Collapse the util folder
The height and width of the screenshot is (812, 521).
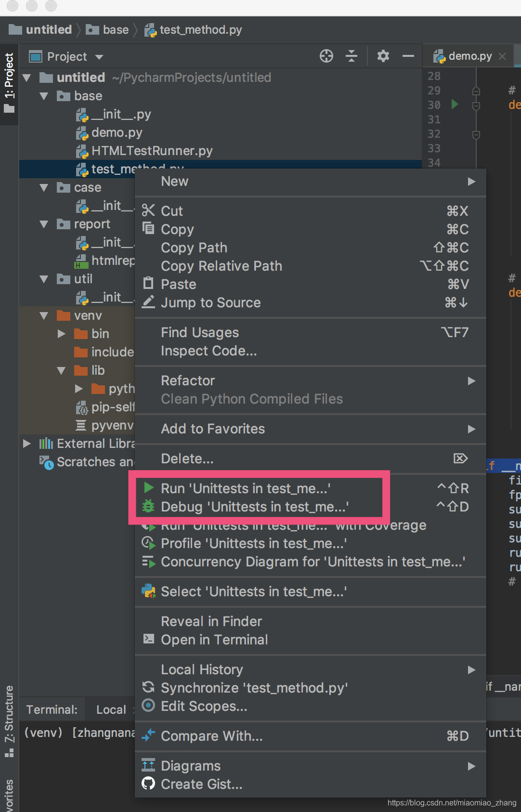point(44,279)
